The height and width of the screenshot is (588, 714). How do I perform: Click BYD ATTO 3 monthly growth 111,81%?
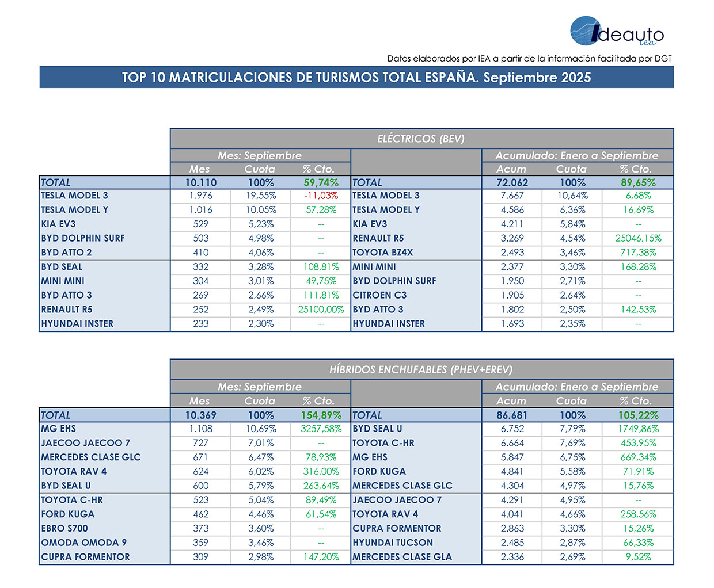[x=321, y=295]
